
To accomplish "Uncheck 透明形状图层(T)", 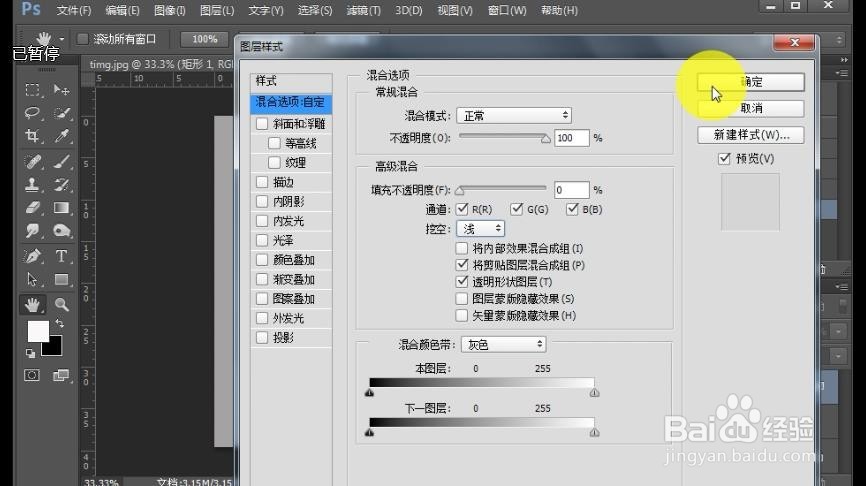I will tap(462, 281).
